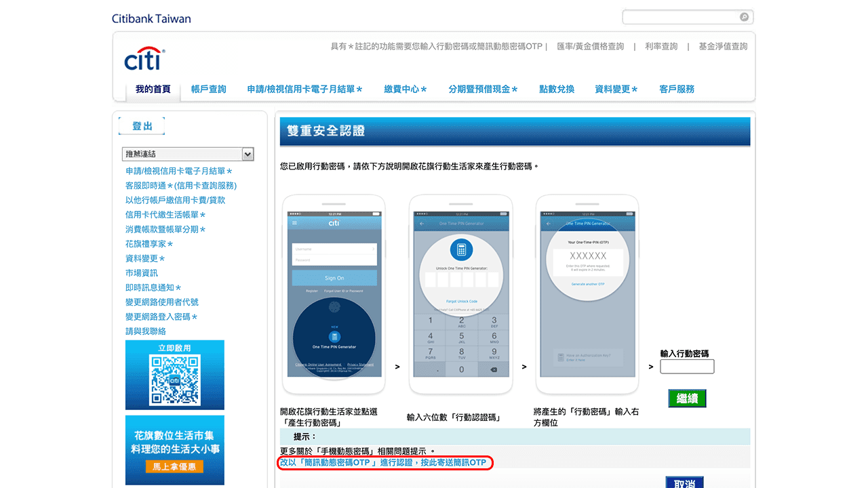Open the 請與我聯絡 sidebar link
Viewport: 868px width, 488px height.
click(x=146, y=331)
